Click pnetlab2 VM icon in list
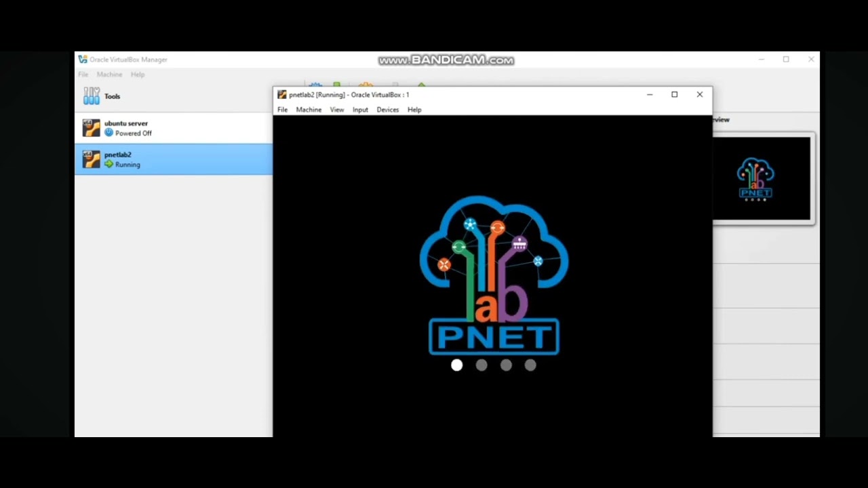 tap(92, 159)
